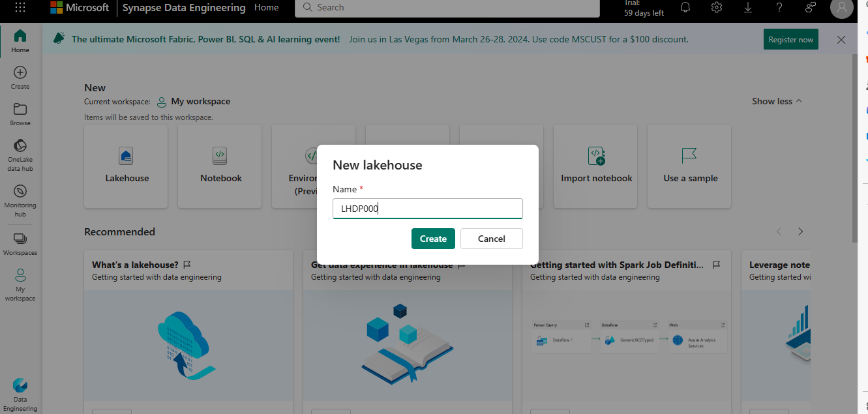Open the user account avatar
The image size is (868, 414).
[842, 8]
